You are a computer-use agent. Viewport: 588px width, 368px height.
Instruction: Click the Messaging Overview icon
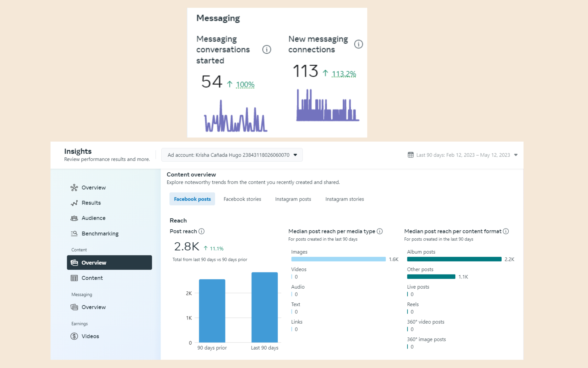click(74, 307)
